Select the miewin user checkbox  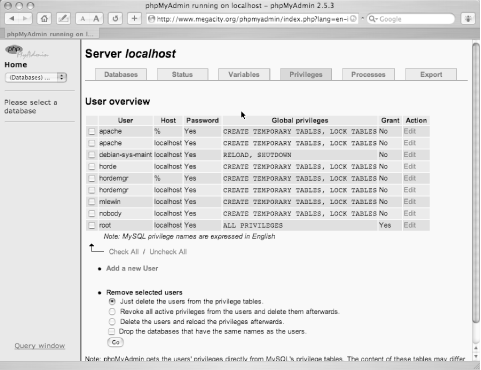coord(92,202)
